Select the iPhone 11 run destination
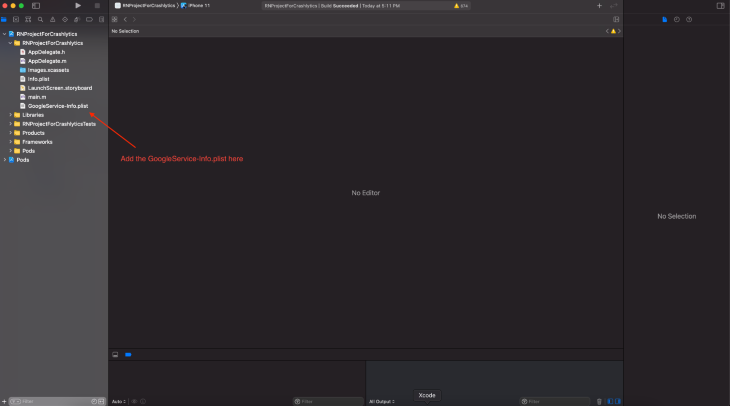 click(x=197, y=6)
